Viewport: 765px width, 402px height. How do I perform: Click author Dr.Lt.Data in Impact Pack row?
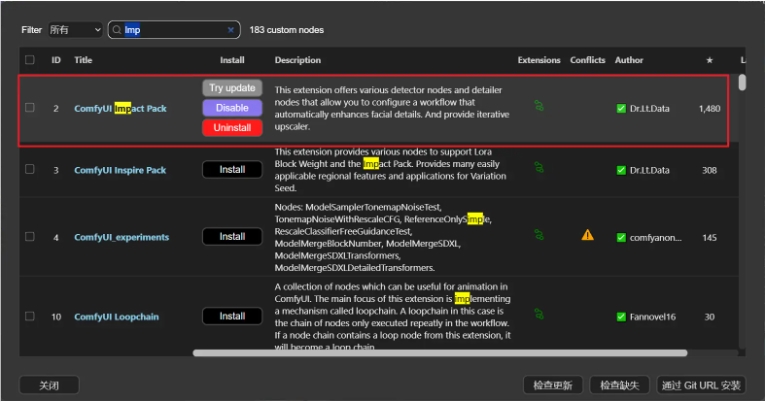(649, 109)
